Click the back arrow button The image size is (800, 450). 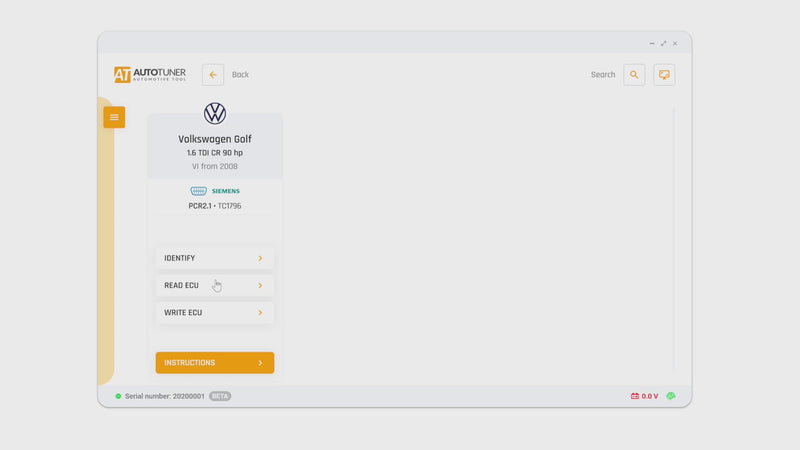(213, 75)
